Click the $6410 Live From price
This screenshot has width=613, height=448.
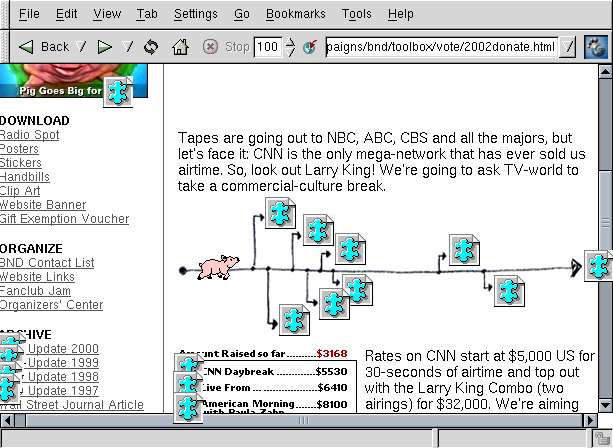332,387
